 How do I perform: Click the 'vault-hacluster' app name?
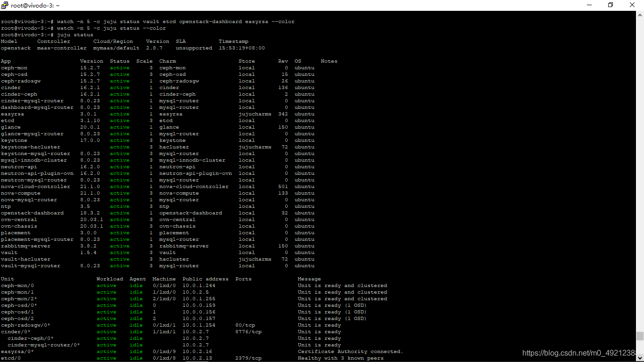(x=25, y=259)
